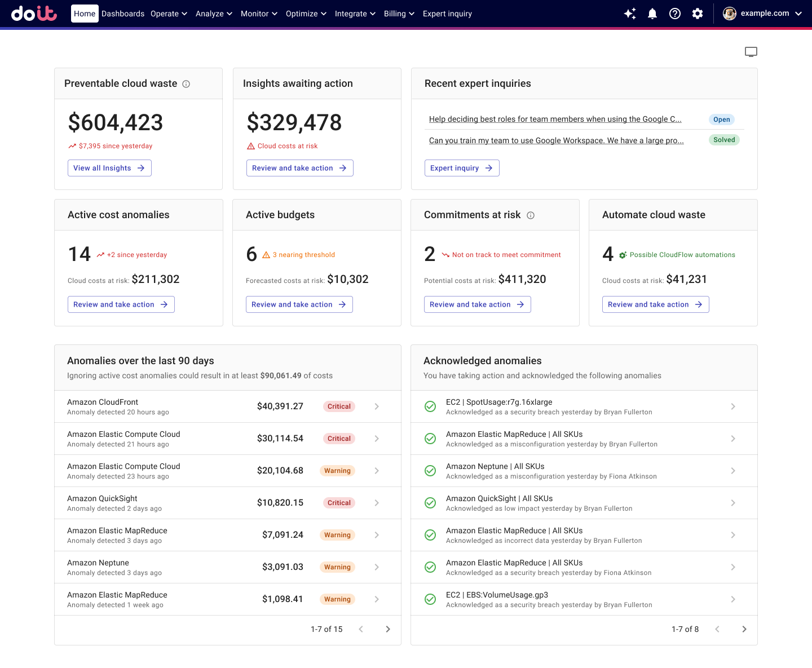Open the notifications bell
The height and width of the screenshot is (668, 812).
[652, 14]
